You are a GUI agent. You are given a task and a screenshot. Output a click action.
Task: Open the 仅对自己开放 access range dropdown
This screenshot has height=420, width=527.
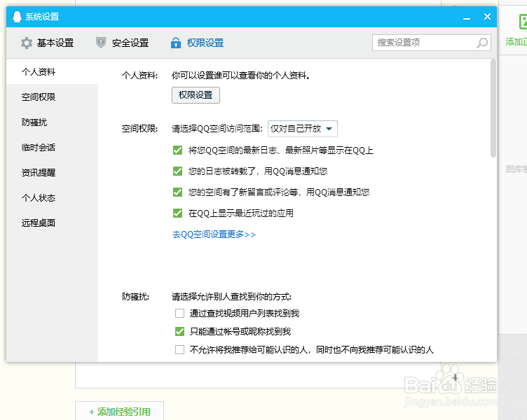click(x=303, y=129)
